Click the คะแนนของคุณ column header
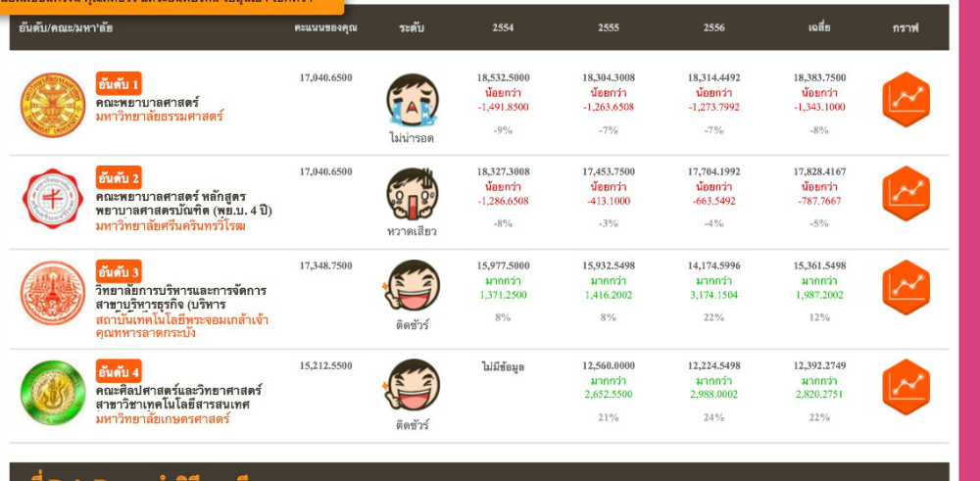Viewport: 980px width, 481px height. tap(325, 27)
